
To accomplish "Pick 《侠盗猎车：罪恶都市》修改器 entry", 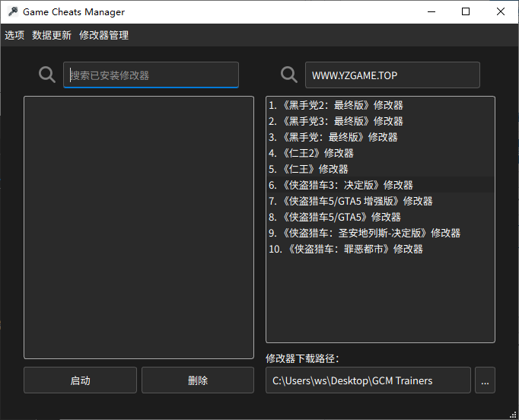I will pyautogui.click(x=380, y=249).
